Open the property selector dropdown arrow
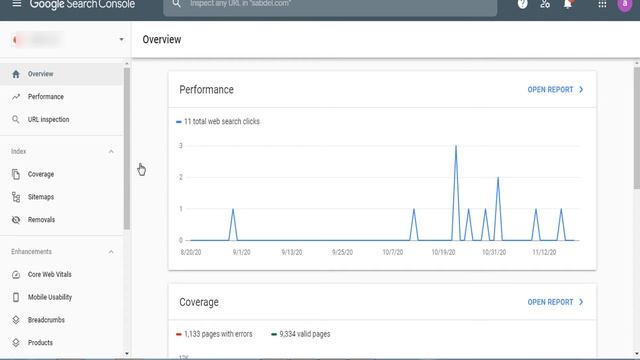Viewport: 640px width, 360px height. tap(121, 40)
